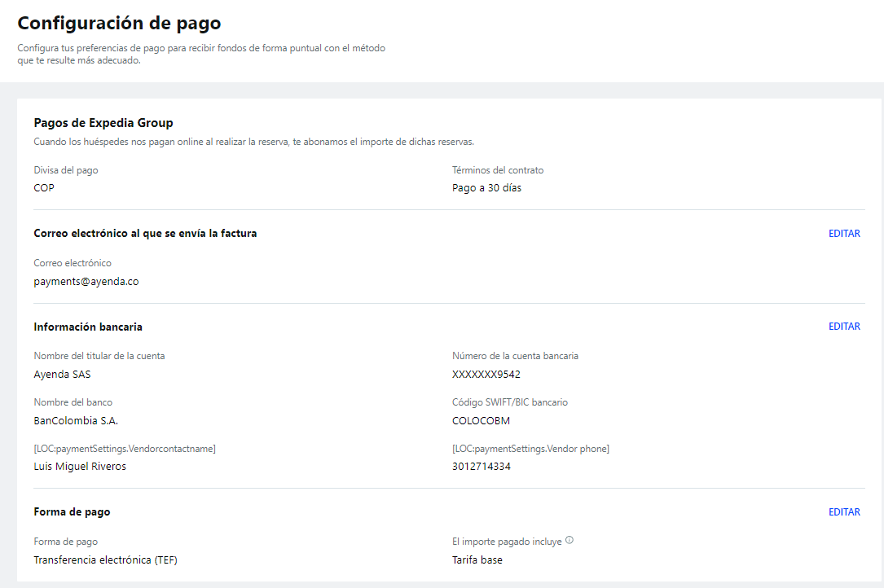Select account holder name 'Ayenda SAS'
884x588 pixels.
click(62, 375)
